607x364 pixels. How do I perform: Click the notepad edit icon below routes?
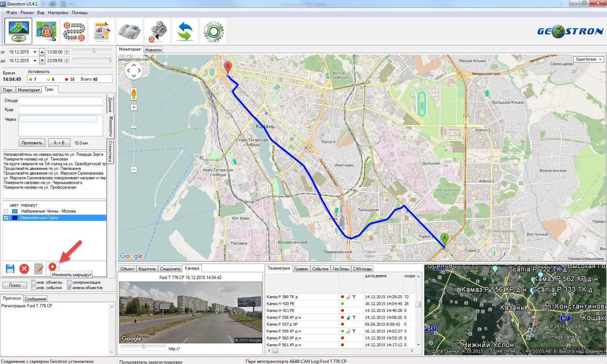(x=39, y=268)
